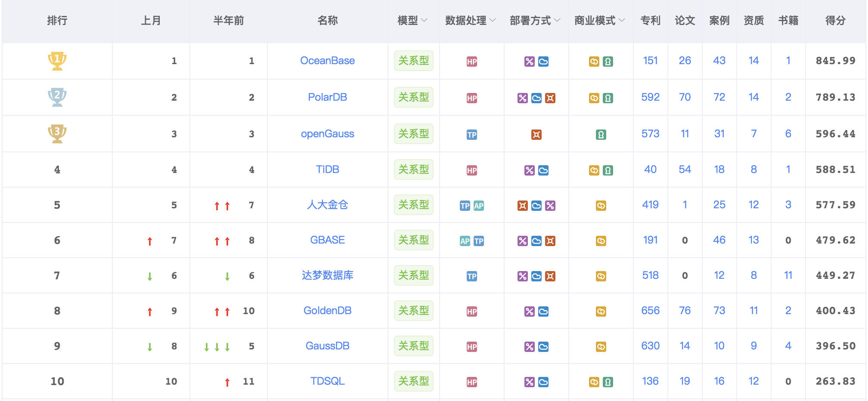
Task: Click the green business-model icon in the TDSQL row
Action: pos(608,382)
